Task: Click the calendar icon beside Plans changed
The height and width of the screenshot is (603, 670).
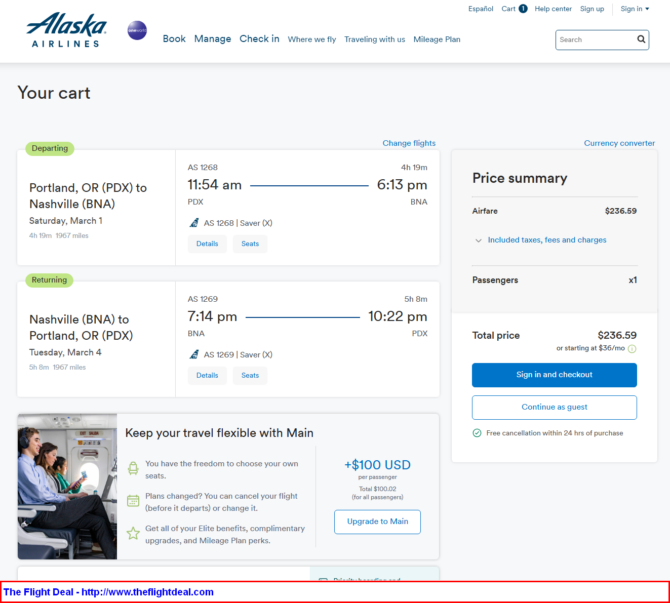Action: pyautogui.click(x=133, y=501)
